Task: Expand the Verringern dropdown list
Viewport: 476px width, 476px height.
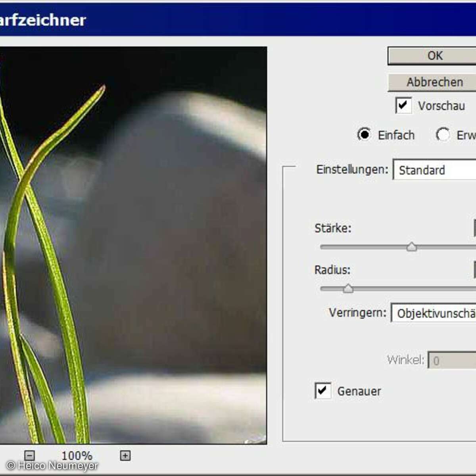Action: [x=434, y=313]
